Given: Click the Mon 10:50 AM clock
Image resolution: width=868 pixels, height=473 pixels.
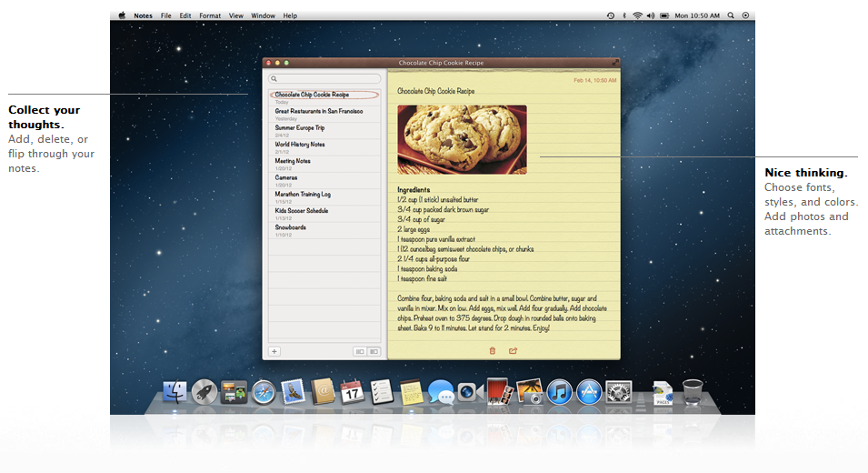Looking at the screenshot, I should (697, 15).
